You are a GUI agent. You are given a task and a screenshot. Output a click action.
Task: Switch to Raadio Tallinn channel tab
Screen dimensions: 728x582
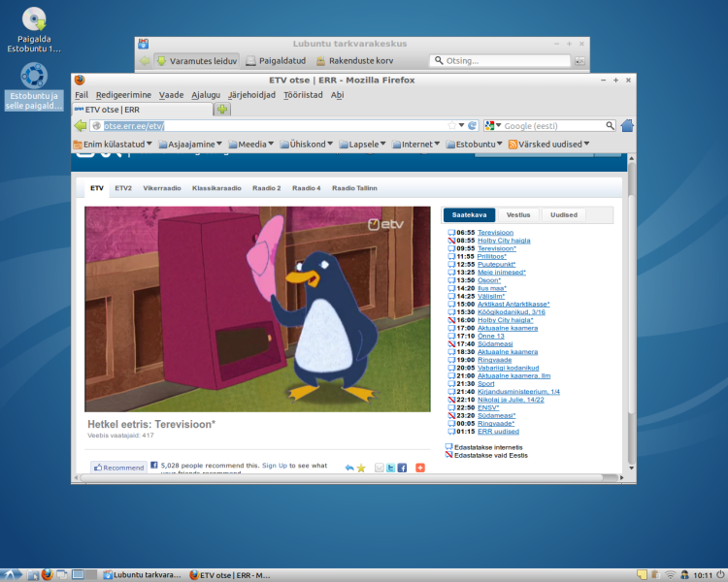(x=354, y=188)
